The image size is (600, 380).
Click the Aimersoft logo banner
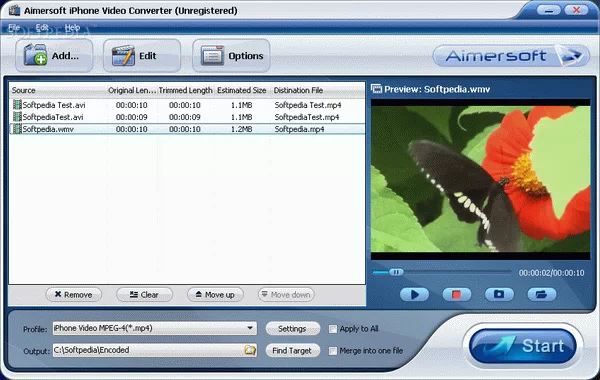511,56
